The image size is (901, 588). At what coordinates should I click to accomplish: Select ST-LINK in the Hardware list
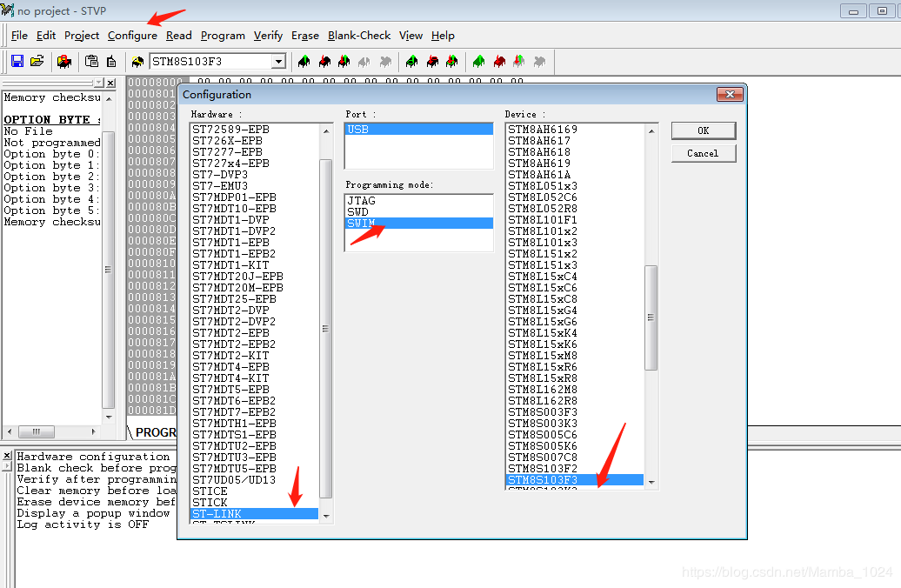254,514
